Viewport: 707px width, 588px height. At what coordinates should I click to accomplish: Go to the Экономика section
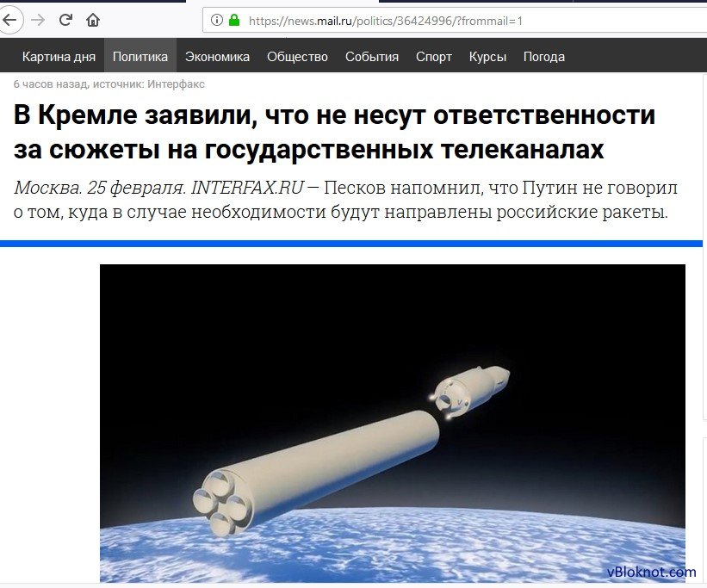click(x=217, y=57)
